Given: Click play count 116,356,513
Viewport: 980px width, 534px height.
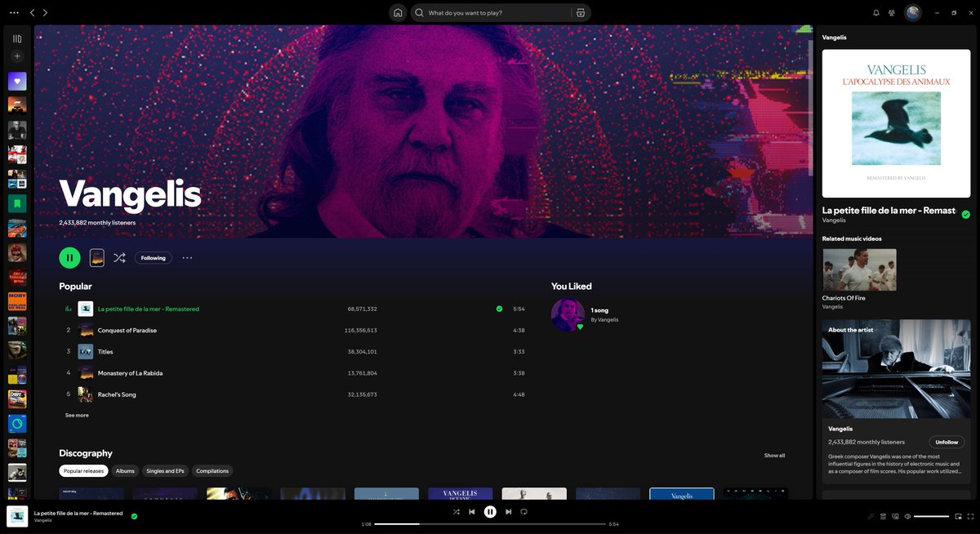Looking at the screenshot, I should click(361, 331).
